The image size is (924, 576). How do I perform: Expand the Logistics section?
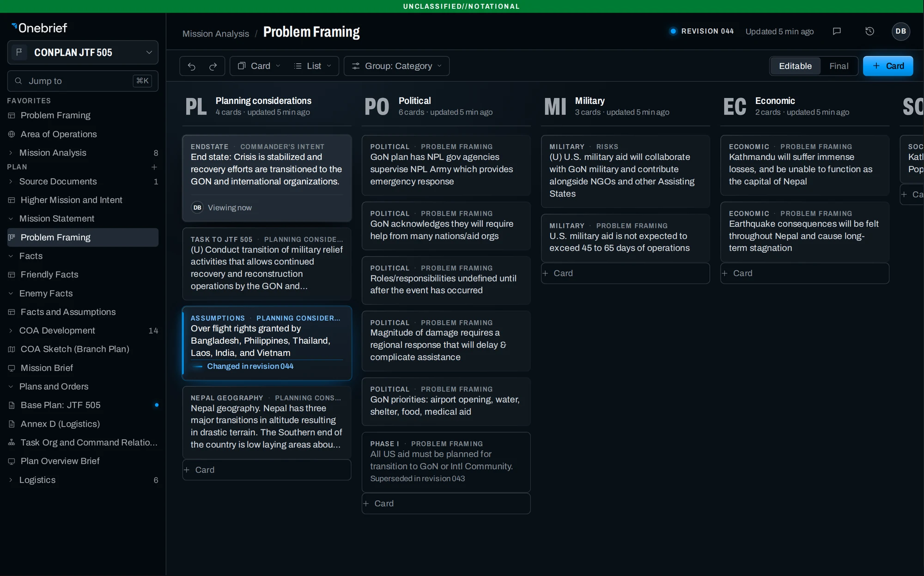(11, 480)
